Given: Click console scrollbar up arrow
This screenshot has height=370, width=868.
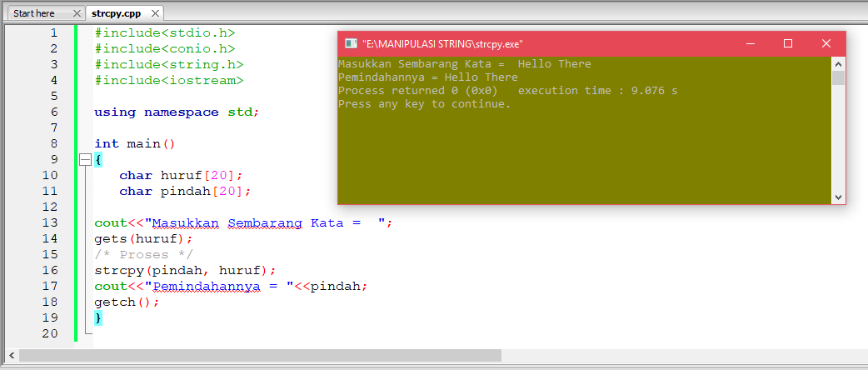Looking at the screenshot, I should [x=838, y=63].
